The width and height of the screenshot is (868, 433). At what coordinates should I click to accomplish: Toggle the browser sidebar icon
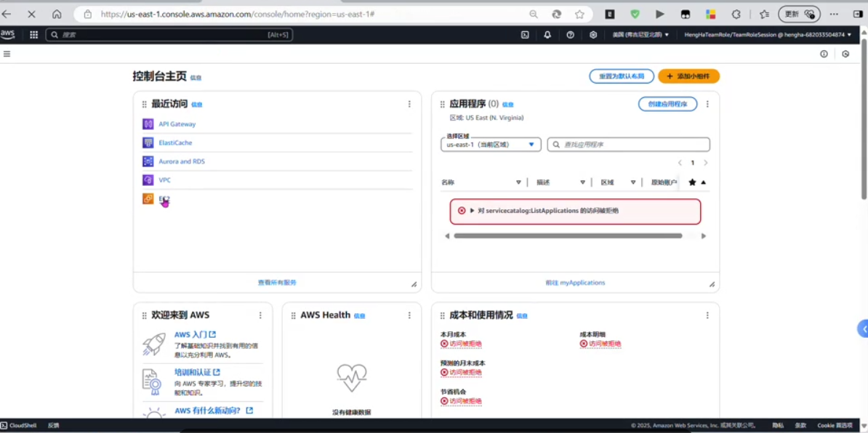(x=858, y=15)
